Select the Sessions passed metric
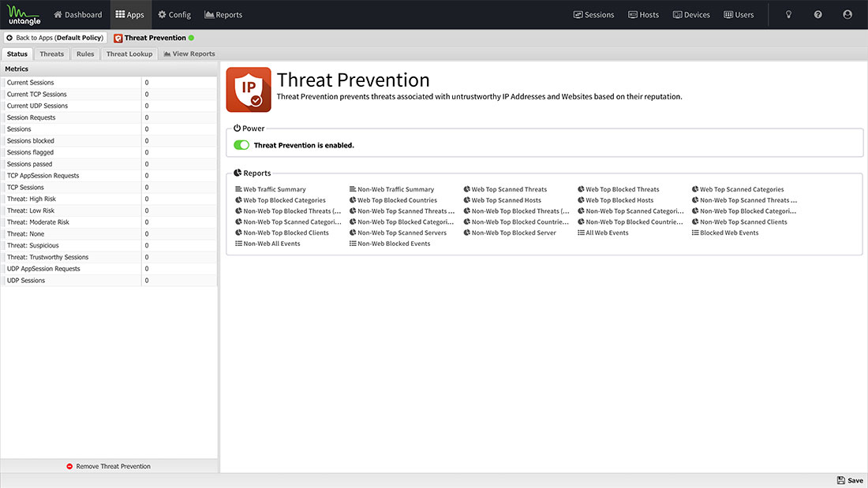The height and width of the screenshot is (488, 868). pyautogui.click(x=109, y=164)
